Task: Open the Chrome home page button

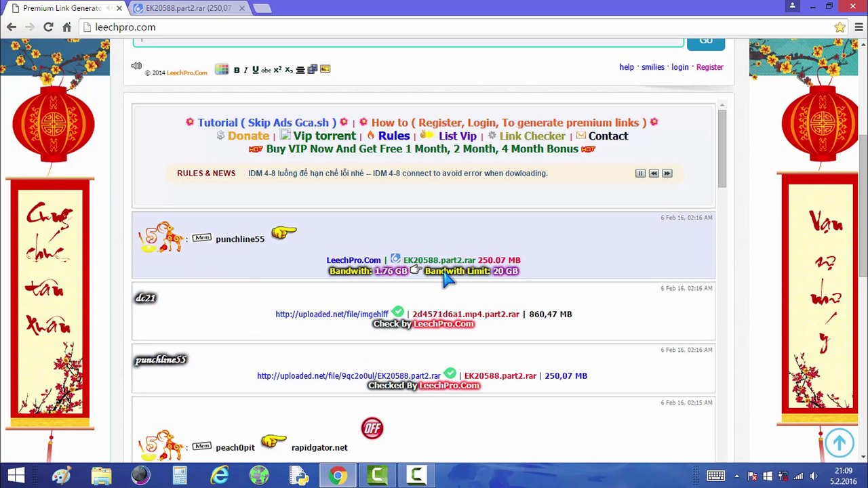Action: coord(66,27)
